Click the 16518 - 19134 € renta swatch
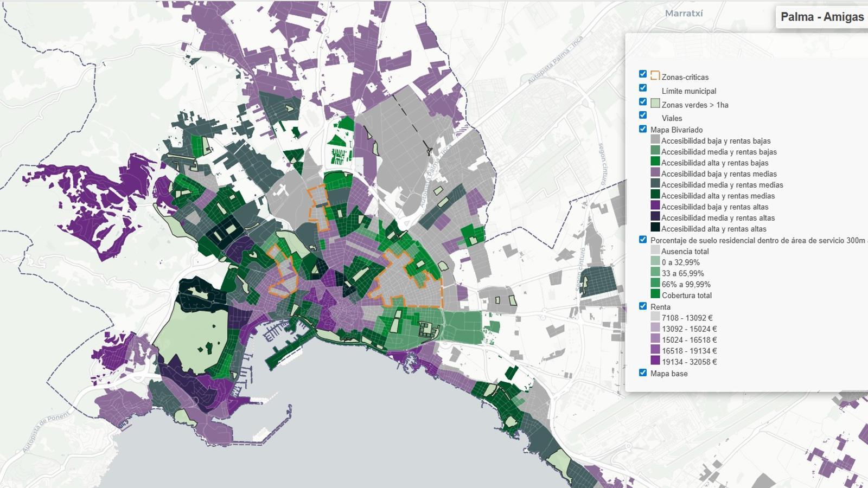Viewport: 868px width, 488px height. pos(655,350)
